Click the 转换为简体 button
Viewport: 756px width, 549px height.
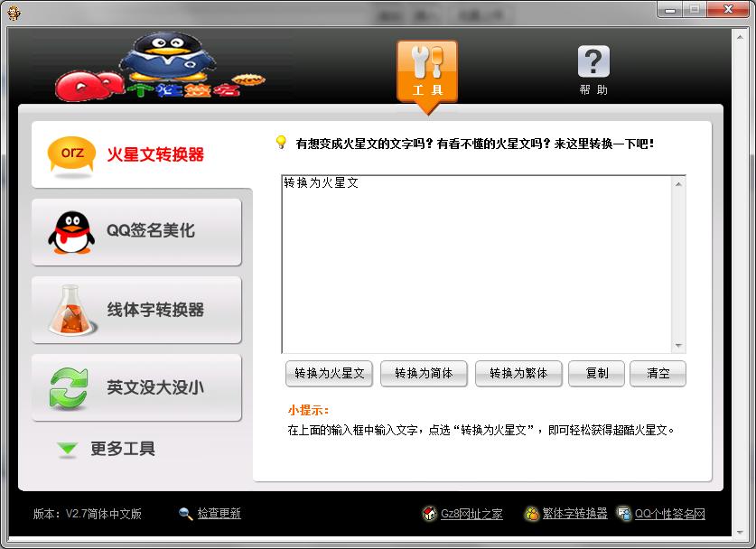click(x=424, y=374)
